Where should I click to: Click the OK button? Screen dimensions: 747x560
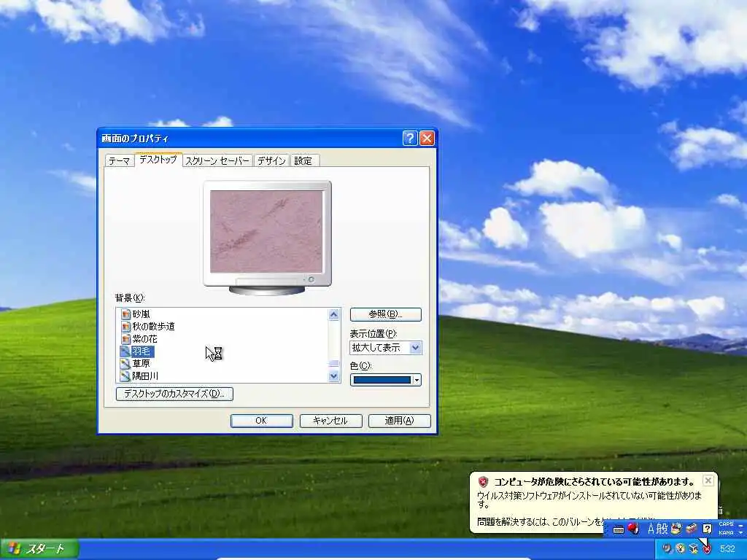262,421
